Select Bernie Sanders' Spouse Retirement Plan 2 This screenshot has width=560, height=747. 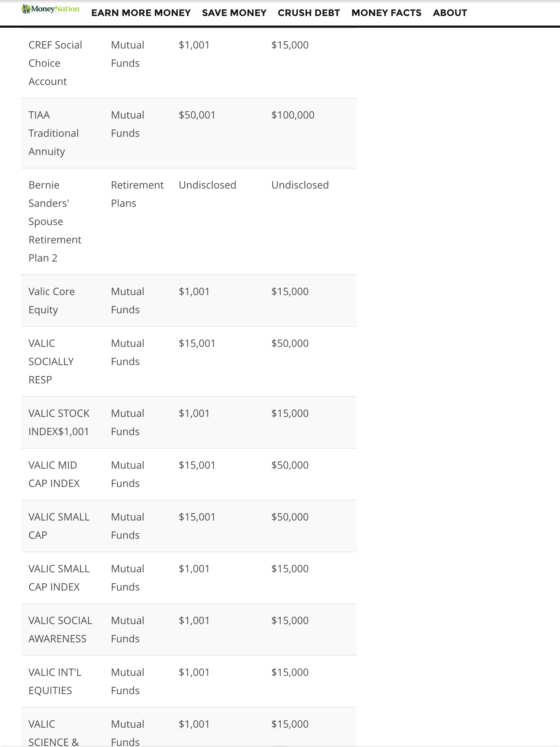pyautogui.click(x=55, y=221)
